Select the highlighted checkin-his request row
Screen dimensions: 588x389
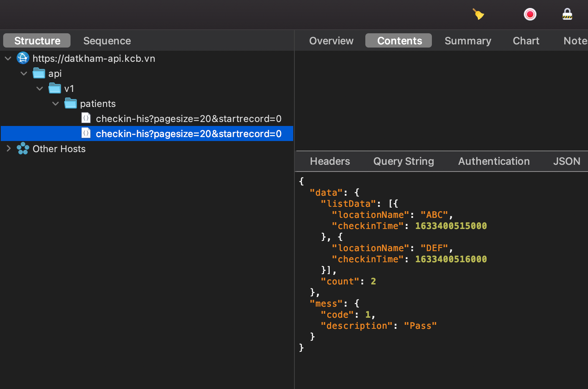[x=147, y=133]
